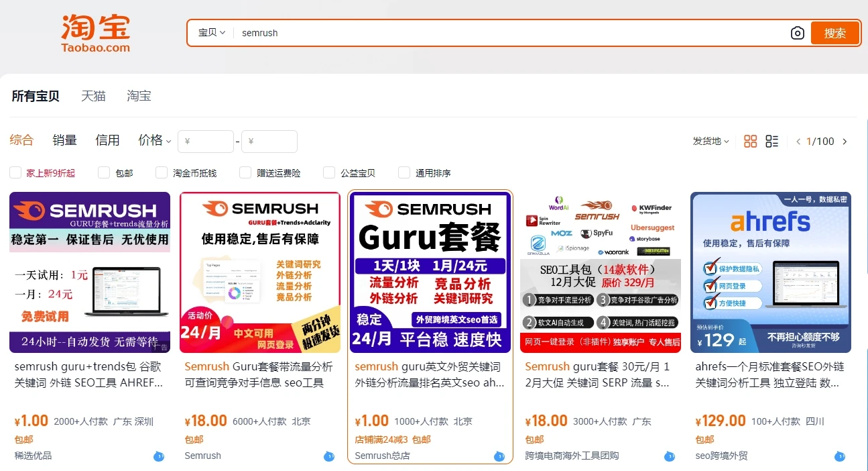Click the 1/100 page indicator
868x471 pixels.
(x=820, y=142)
